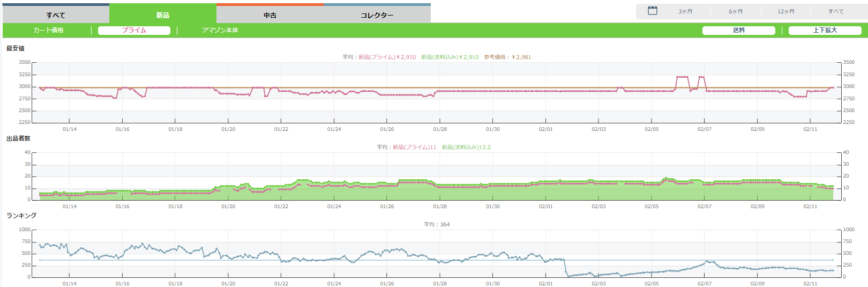Viewport: 868px width, 287px height.
Task: Click the price spike near 02/06
Action: coord(682,77)
